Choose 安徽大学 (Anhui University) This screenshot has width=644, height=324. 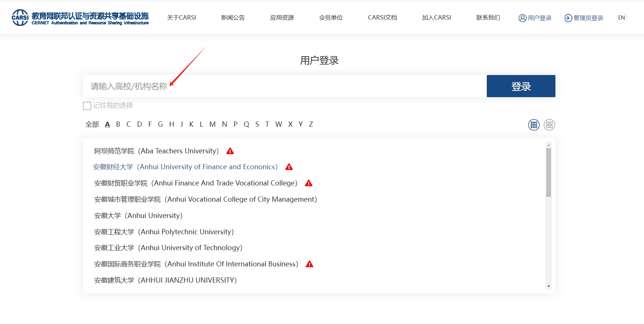pos(138,215)
